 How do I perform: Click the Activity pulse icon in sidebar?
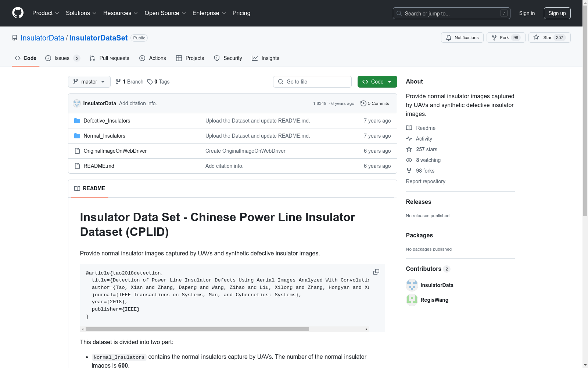[x=409, y=139]
